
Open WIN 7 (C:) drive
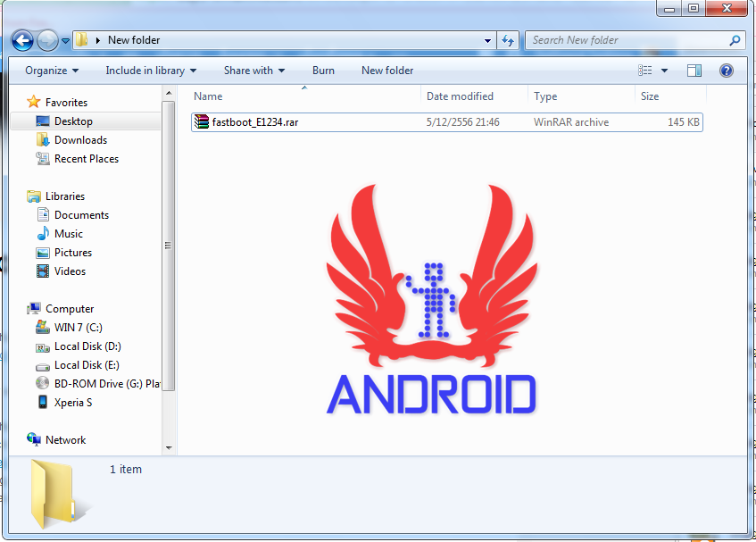tap(79, 328)
